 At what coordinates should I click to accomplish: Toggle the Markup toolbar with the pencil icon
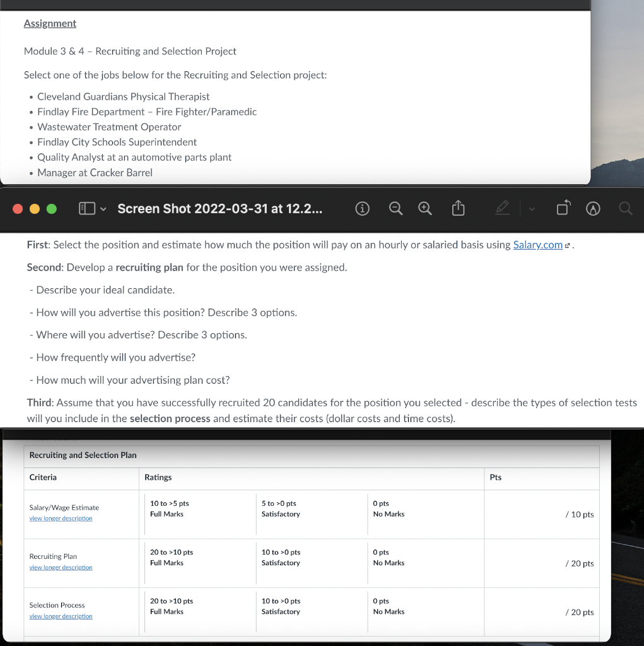(x=503, y=208)
